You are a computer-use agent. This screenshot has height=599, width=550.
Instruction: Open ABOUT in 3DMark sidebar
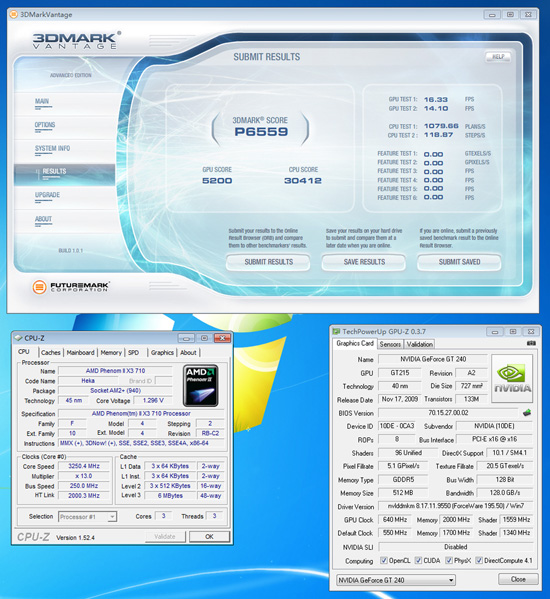pos(43,219)
